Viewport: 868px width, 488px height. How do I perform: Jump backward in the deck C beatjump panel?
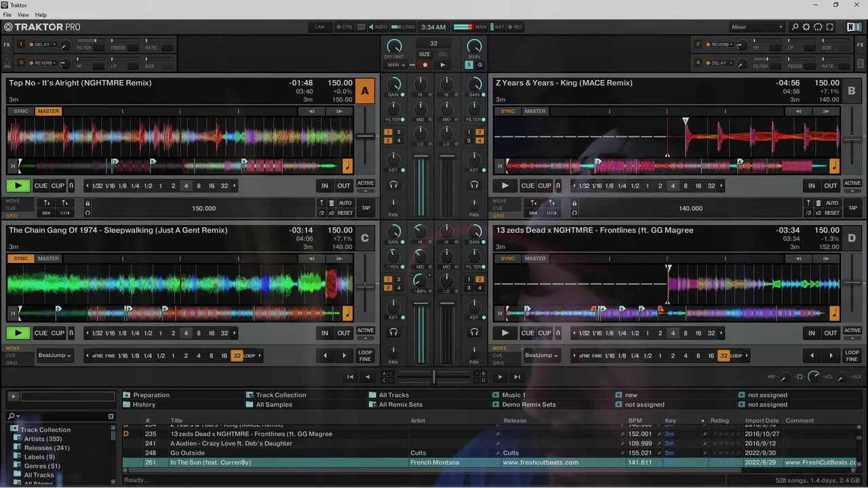(x=325, y=355)
